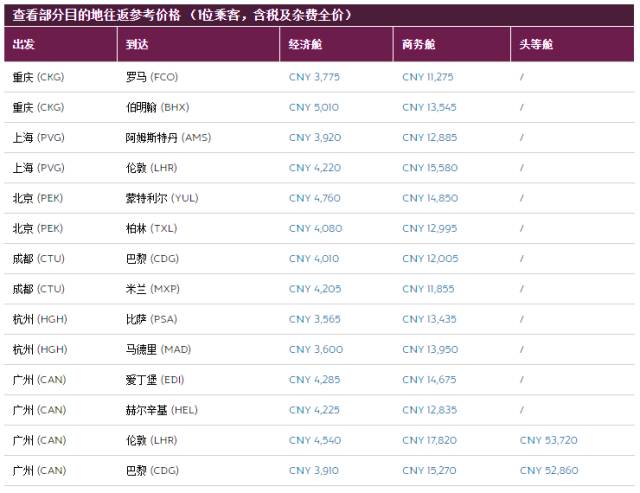Click destination 巴黎 (CDG) in the Chengdu row
The image size is (640, 493).
[x=152, y=258]
